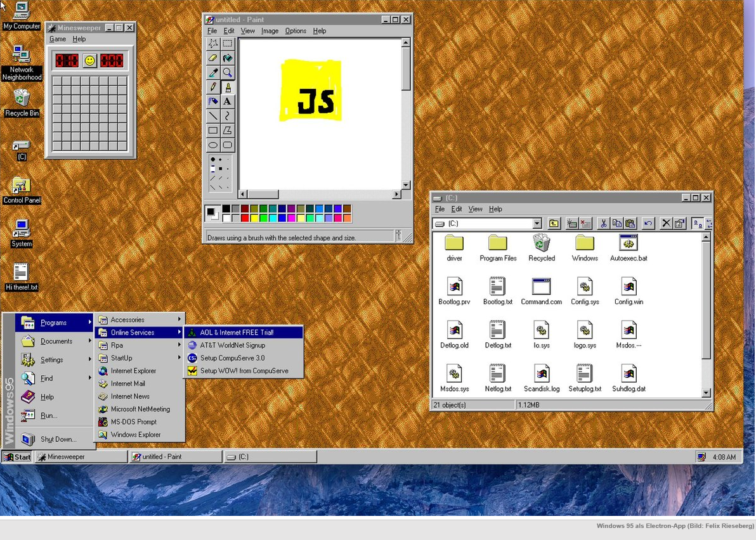Select the Brush tool in Paint

click(227, 87)
